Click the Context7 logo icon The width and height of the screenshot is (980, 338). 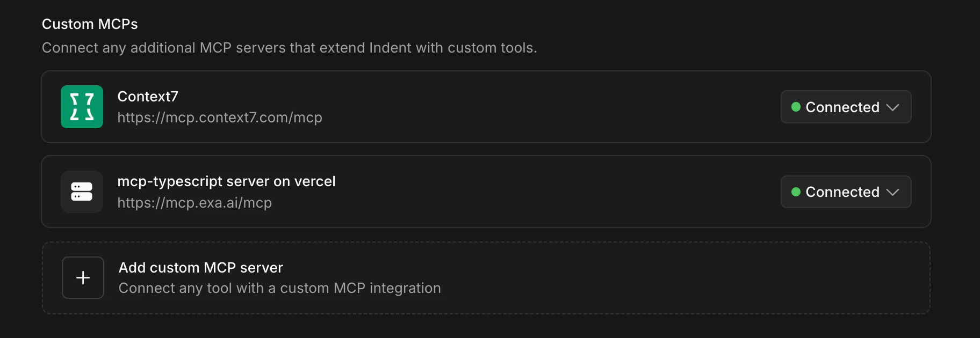82,107
